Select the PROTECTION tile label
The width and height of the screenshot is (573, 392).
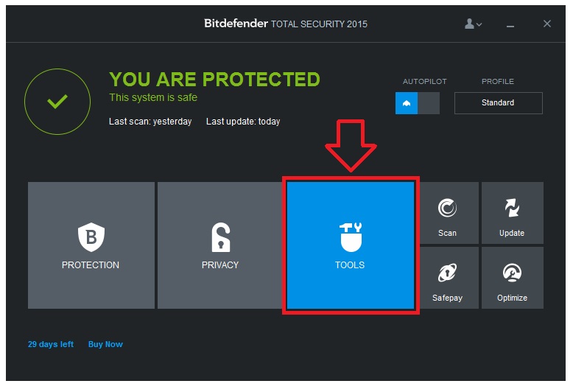91,265
